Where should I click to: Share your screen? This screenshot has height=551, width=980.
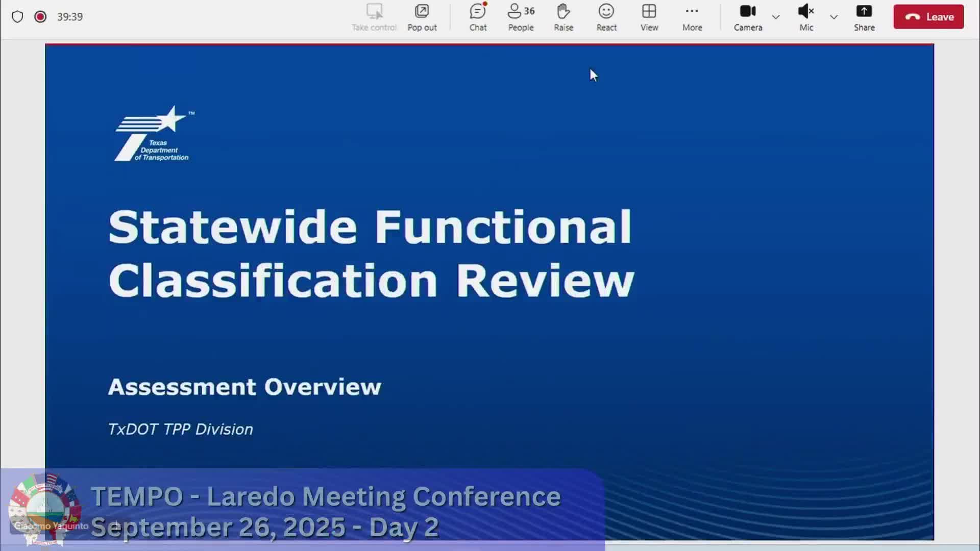pyautogui.click(x=864, y=17)
